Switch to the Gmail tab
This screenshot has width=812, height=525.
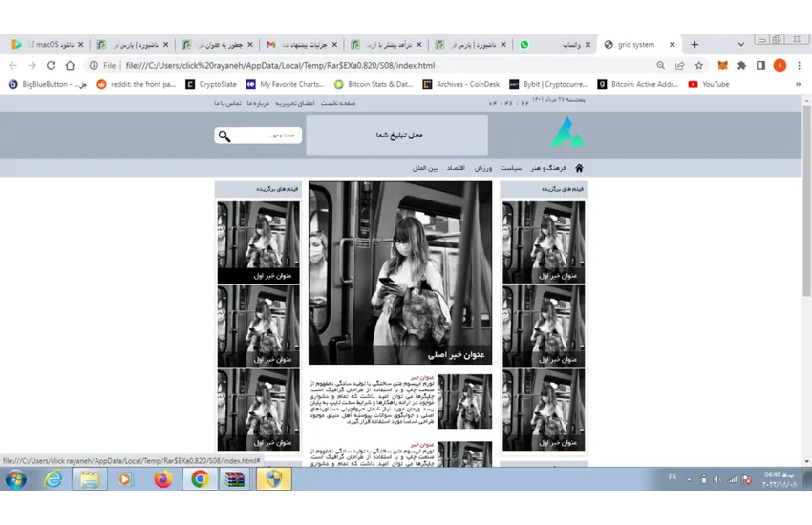(303, 45)
